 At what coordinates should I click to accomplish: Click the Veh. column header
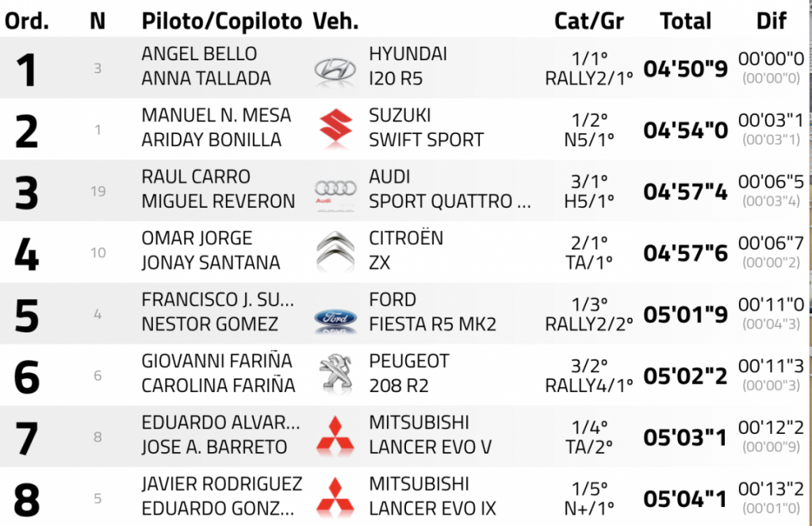point(336,21)
